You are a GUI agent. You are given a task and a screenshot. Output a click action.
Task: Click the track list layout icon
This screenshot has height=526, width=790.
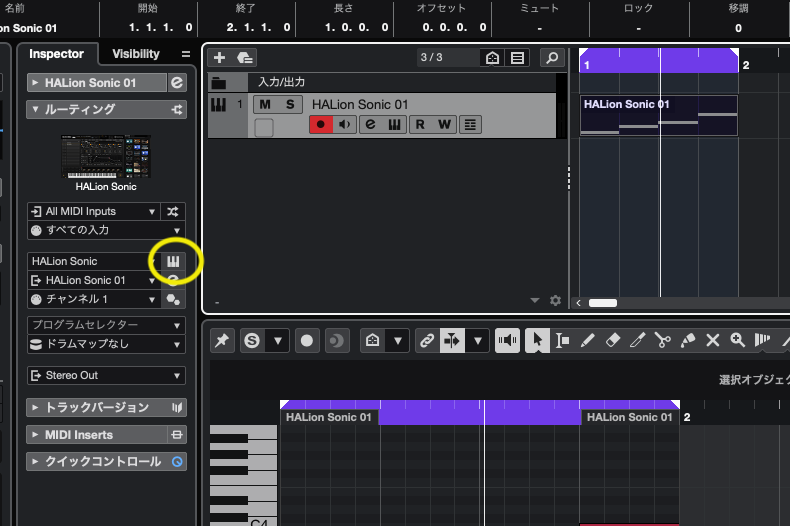517,58
